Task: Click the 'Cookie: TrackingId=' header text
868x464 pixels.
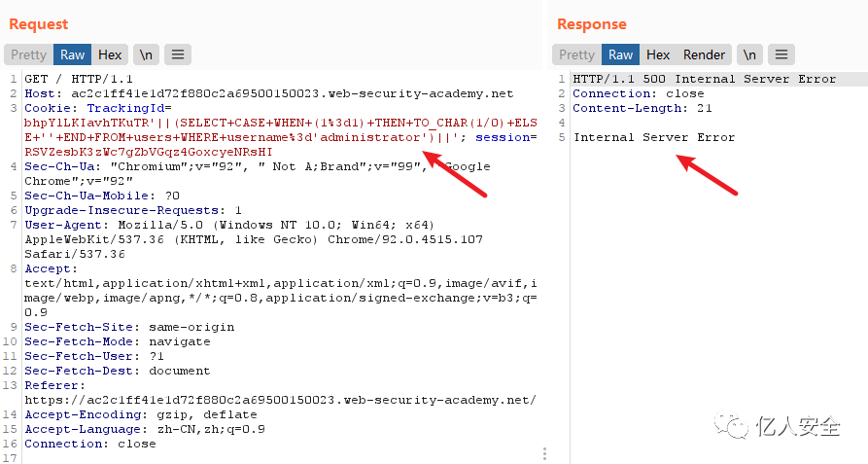Action: point(98,108)
